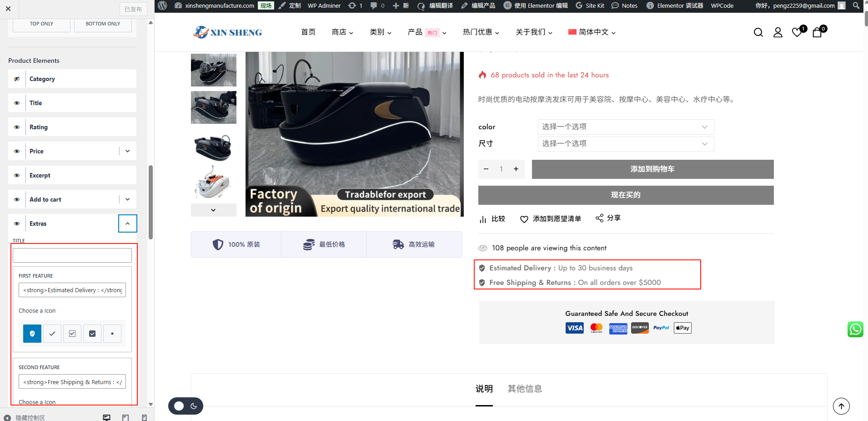Open the wishlist heart icon in header
Image resolution: width=868 pixels, height=421 pixels.
coord(797,32)
